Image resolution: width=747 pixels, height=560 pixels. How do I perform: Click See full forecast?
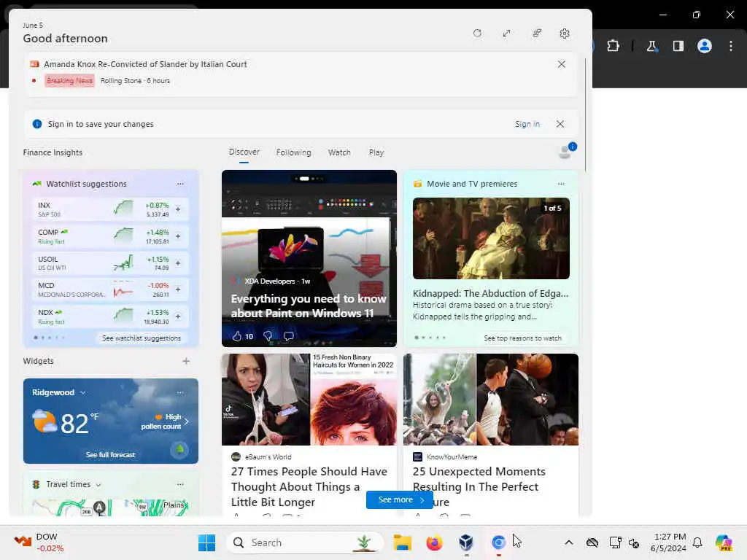pyautogui.click(x=111, y=455)
